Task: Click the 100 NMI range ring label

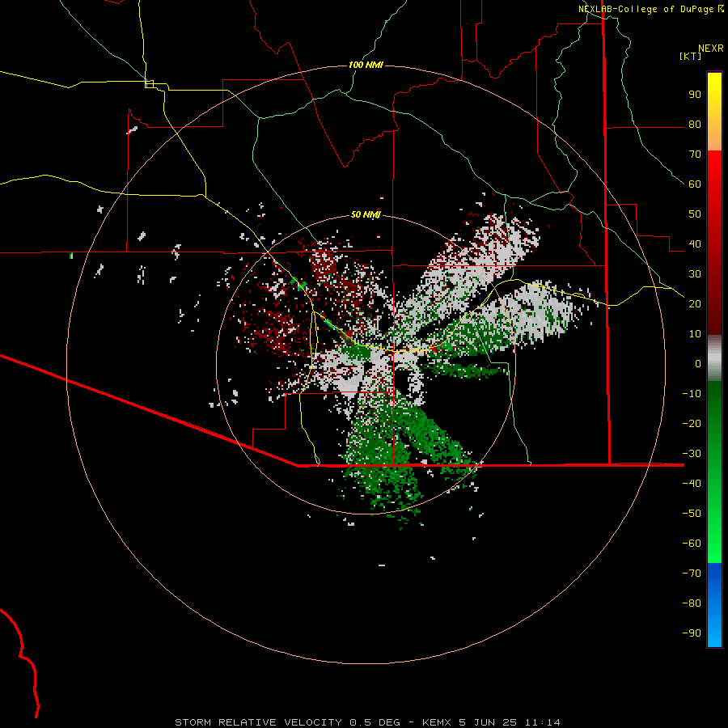Action: tap(366, 65)
